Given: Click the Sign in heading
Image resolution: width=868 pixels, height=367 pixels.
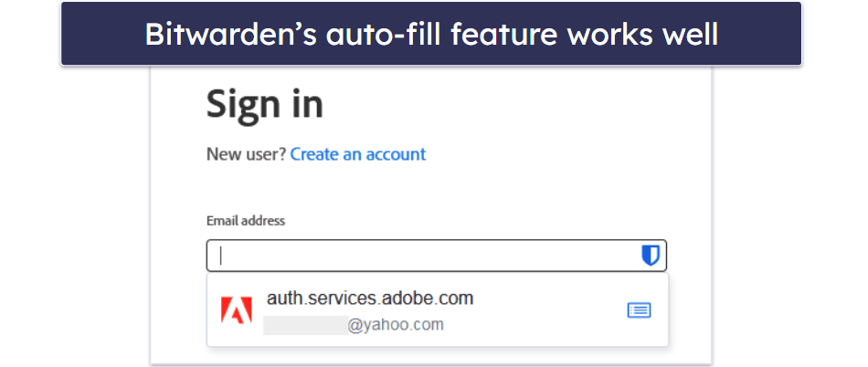Looking at the screenshot, I should coord(264,104).
